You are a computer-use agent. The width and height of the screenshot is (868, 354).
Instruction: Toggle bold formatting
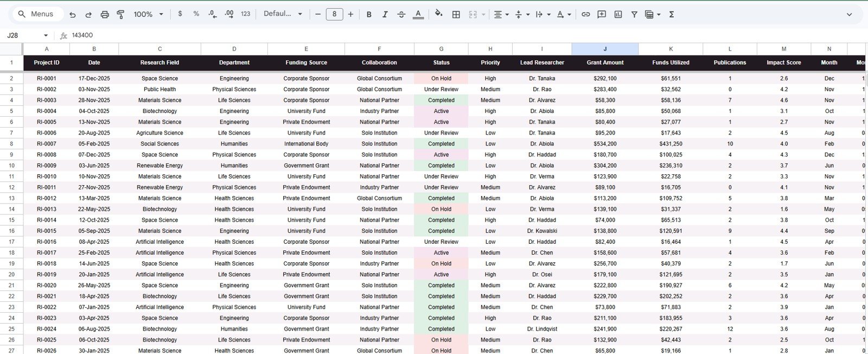point(369,15)
